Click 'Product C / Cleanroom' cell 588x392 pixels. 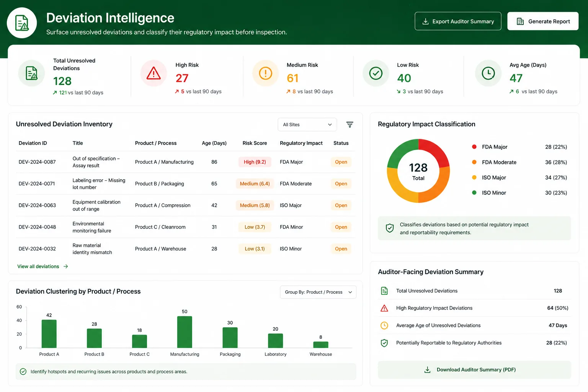(160, 227)
